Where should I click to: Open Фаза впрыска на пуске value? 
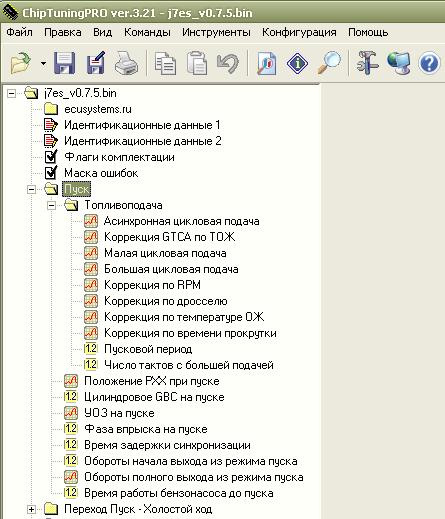tap(146, 429)
